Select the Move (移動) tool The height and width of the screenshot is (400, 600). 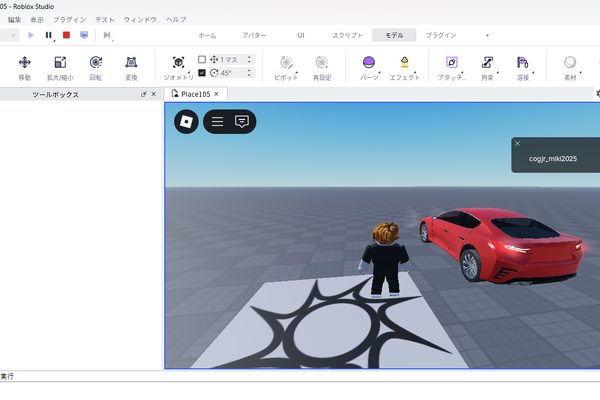(x=24, y=67)
